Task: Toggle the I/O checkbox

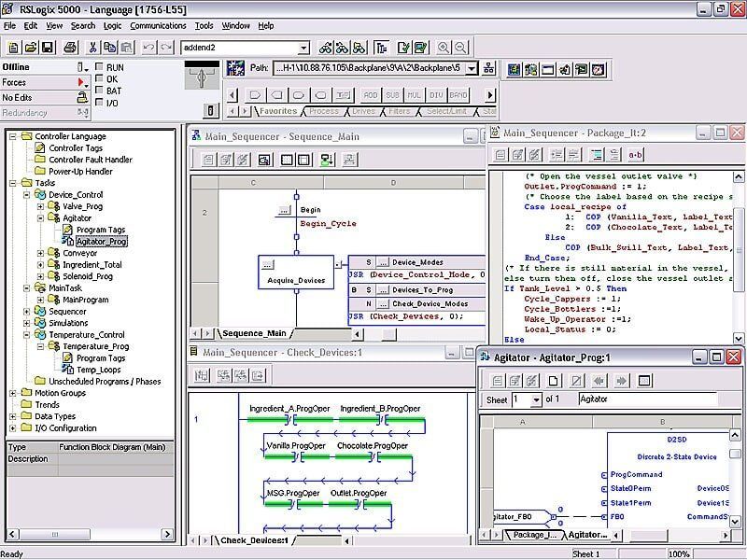Action: pos(100,102)
